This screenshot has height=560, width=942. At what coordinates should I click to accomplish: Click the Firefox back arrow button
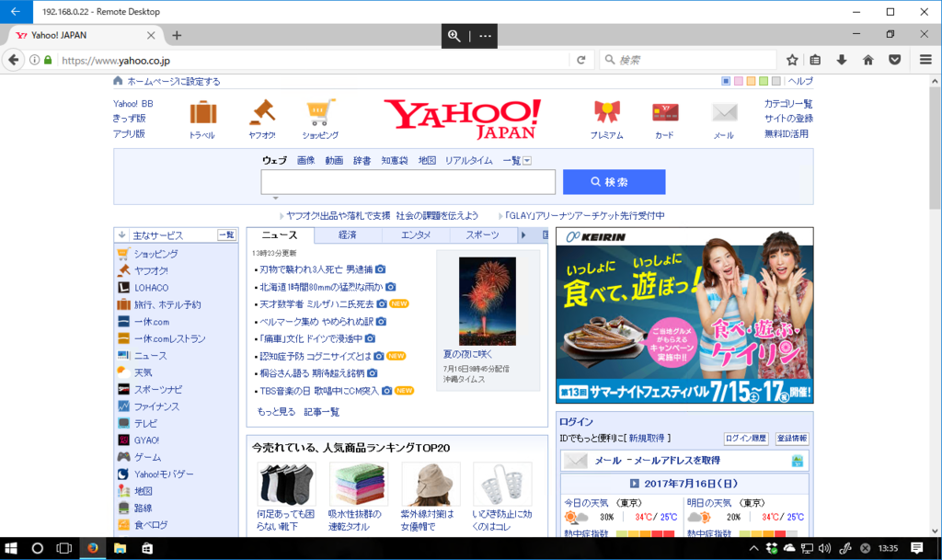point(14,60)
